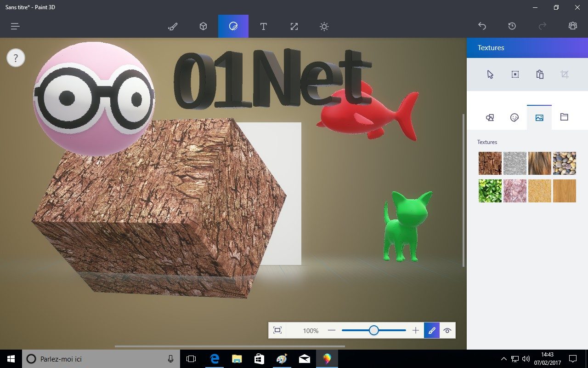This screenshot has height=368, width=588.
Task: Switch to the Stickers smiley tab
Action: (514, 118)
